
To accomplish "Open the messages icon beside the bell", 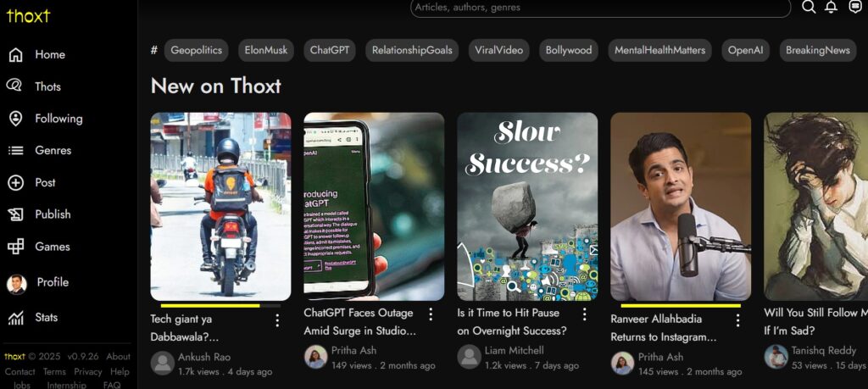I will pyautogui.click(x=855, y=7).
